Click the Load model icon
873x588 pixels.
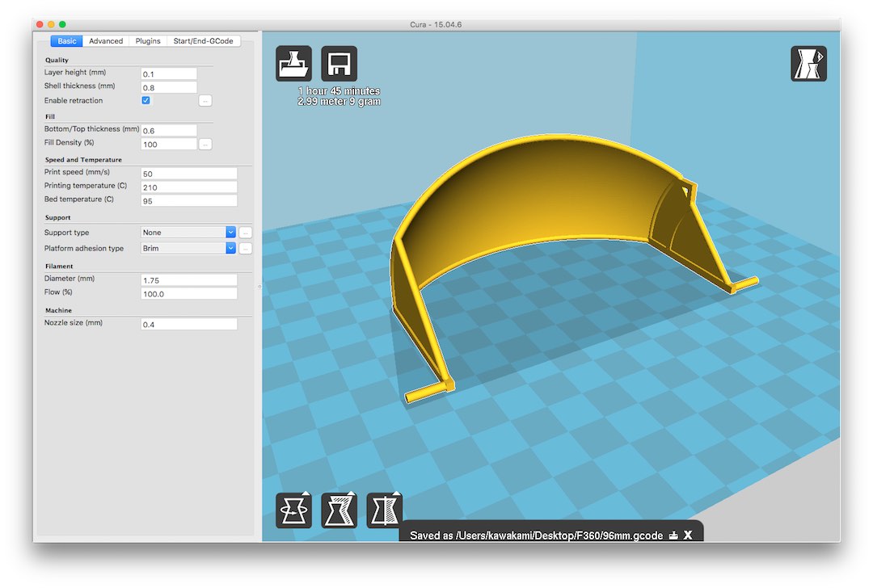pyautogui.click(x=293, y=64)
